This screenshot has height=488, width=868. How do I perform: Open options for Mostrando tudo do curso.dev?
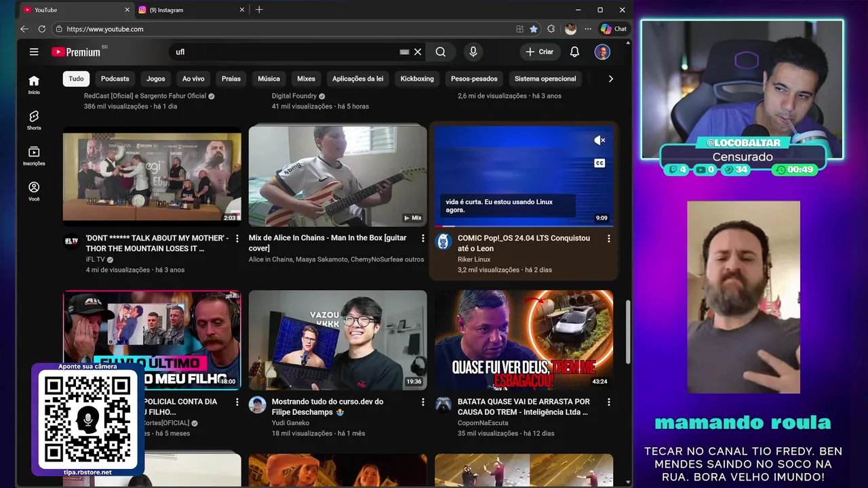[422, 402]
